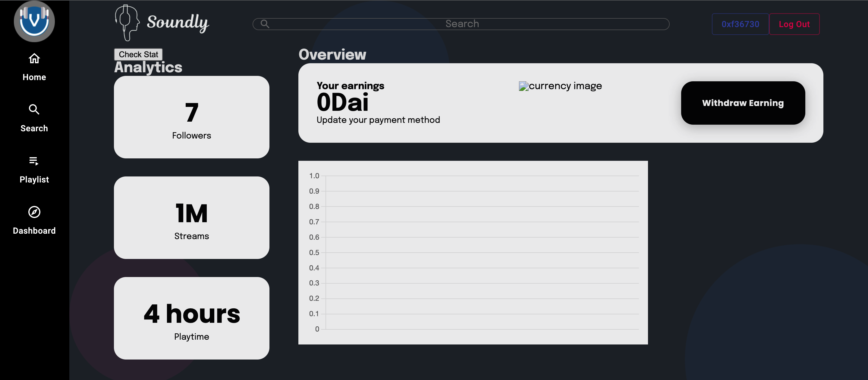The width and height of the screenshot is (868, 380).
Task: Click the Dashboard compass icon
Action: click(x=34, y=212)
